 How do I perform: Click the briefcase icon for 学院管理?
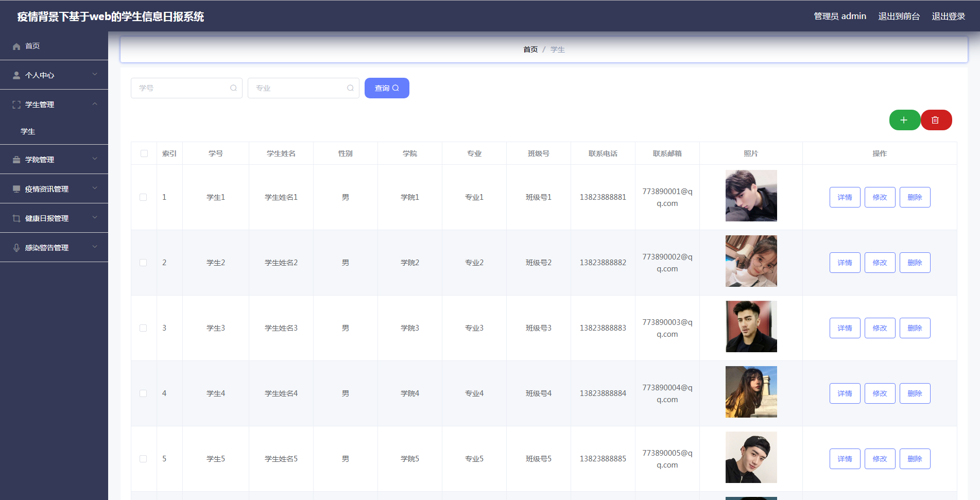(x=16, y=160)
